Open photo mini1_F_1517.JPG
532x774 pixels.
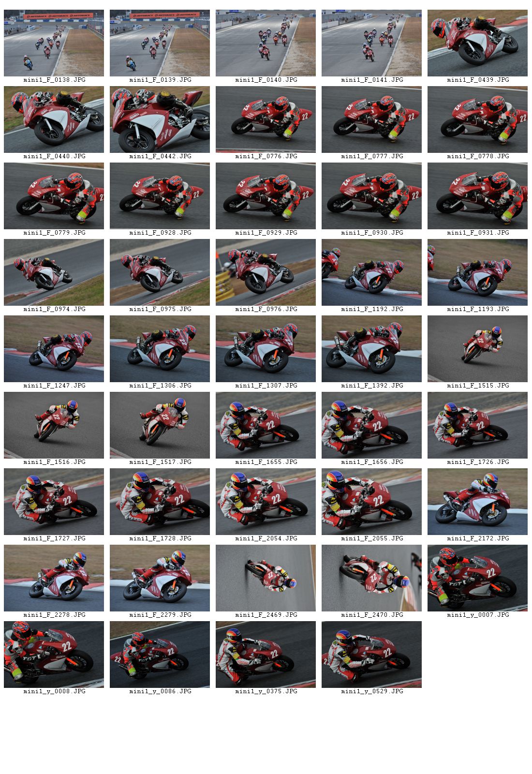coord(160,425)
